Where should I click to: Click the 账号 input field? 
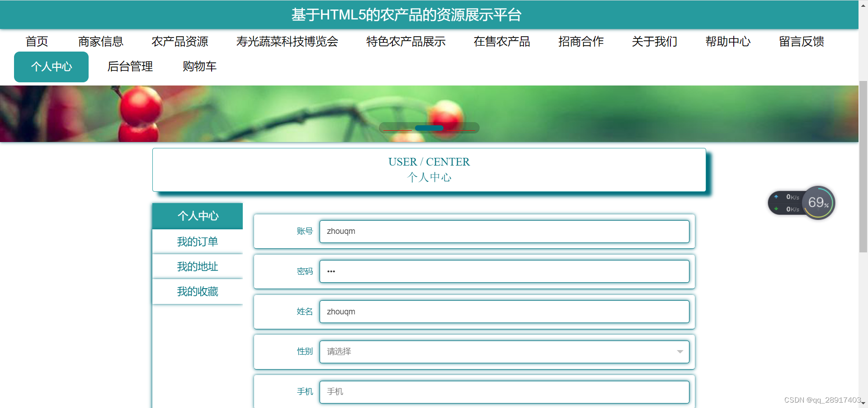click(x=504, y=231)
